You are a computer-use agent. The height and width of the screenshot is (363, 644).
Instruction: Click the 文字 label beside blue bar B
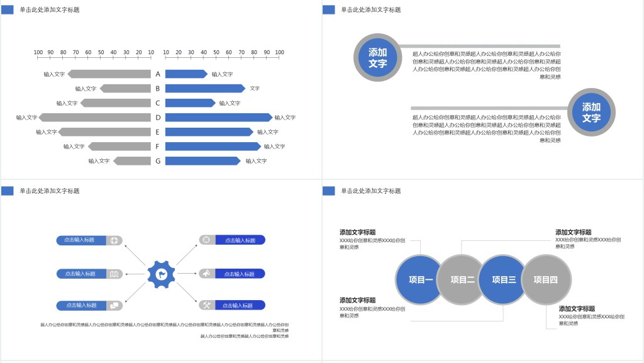(x=255, y=89)
